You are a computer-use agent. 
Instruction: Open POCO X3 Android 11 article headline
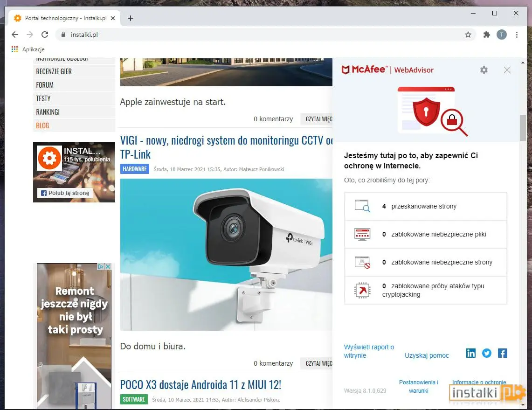click(x=200, y=384)
